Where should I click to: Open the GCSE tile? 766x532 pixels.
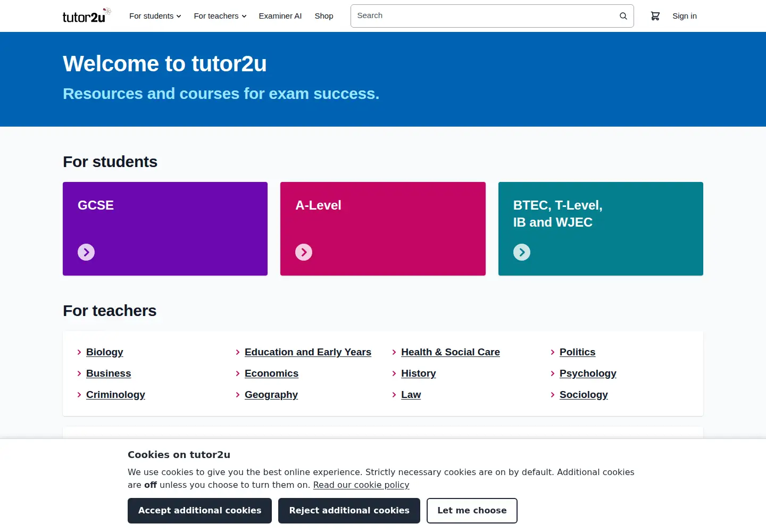165,229
